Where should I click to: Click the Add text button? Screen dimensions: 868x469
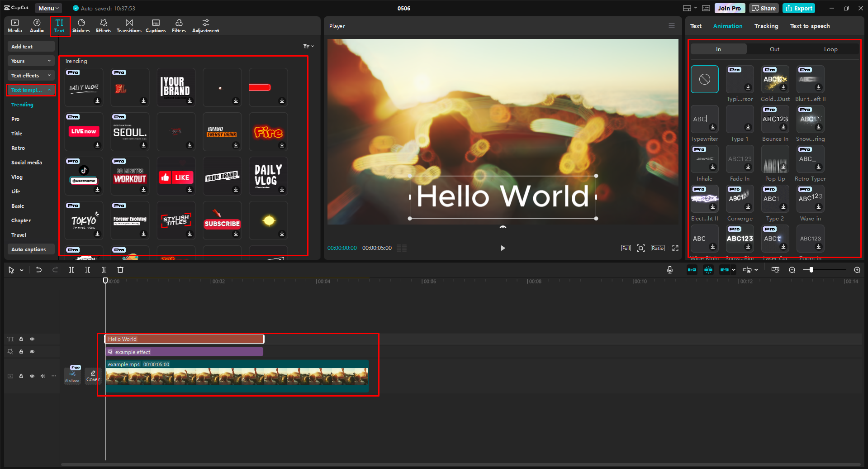[x=31, y=47]
